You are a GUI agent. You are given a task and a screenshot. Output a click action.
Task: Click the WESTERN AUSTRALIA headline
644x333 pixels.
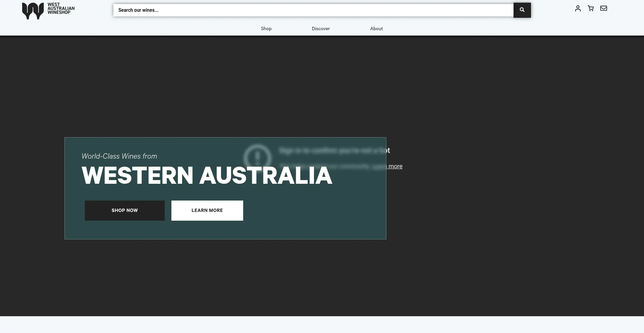coord(207,176)
